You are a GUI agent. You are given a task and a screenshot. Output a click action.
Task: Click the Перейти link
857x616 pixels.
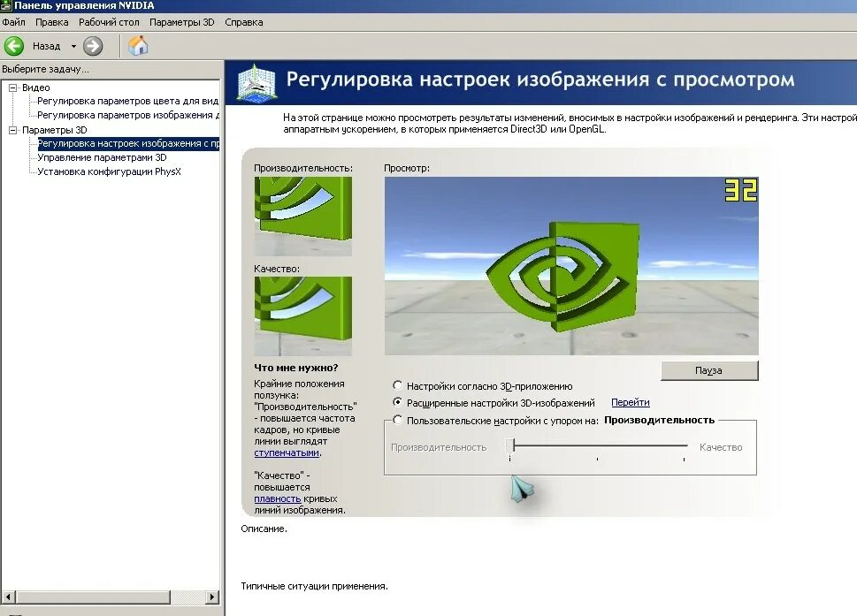(x=630, y=402)
